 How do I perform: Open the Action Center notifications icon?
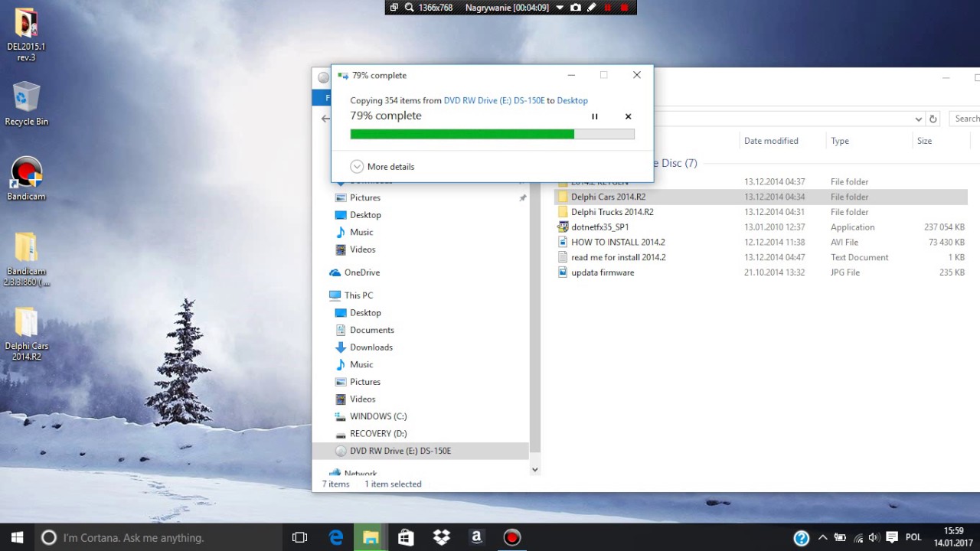[x=891, y=538]
